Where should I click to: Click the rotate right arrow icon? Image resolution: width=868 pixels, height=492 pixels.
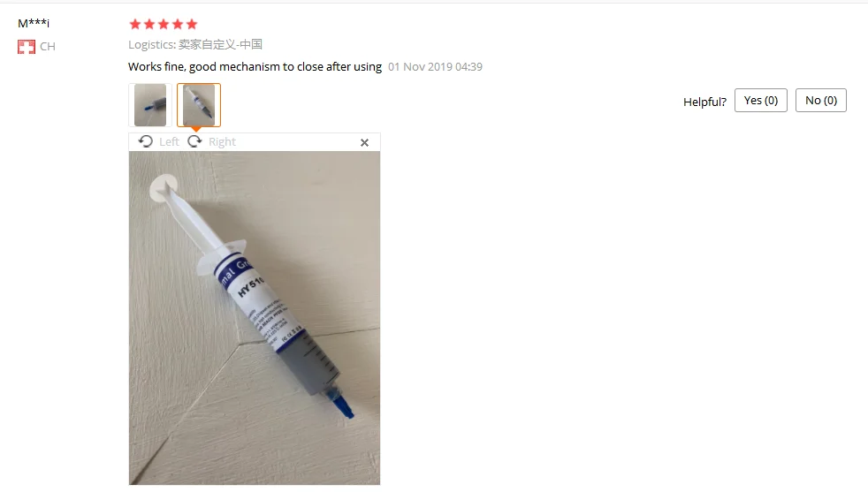[194, 141]
